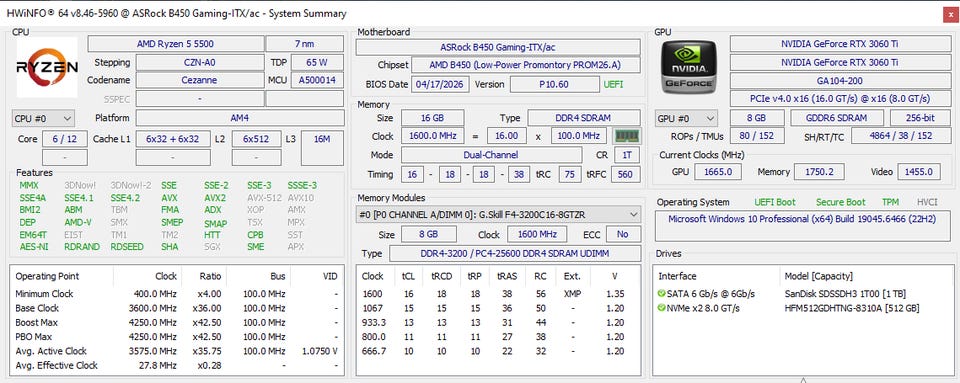Click the ECC No value
The width and height of the screenshot is (960, 383).
pyautogui.click(x=623, y=234)
